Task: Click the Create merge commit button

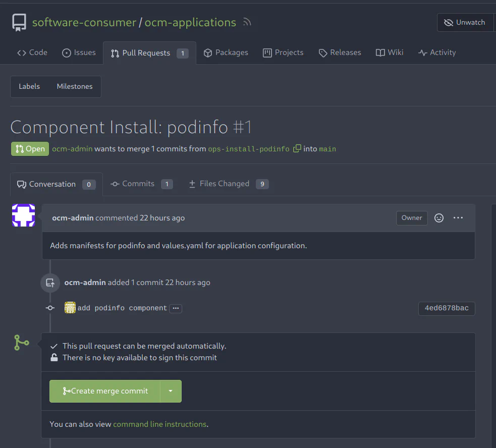Action: tap(105, 390)
